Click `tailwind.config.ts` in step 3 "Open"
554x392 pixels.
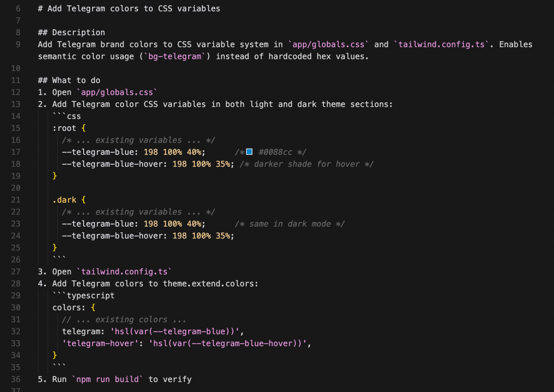(x=124, y=272)
